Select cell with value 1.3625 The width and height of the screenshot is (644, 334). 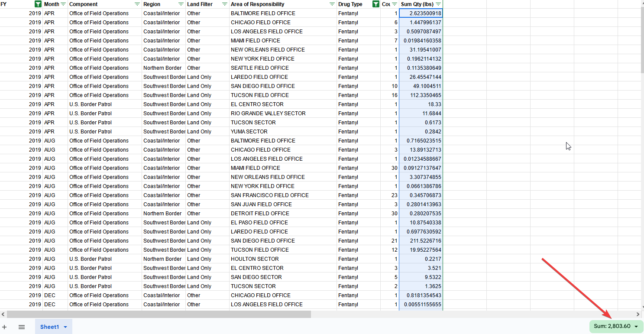pyautogui.click(x=421, y=286)
